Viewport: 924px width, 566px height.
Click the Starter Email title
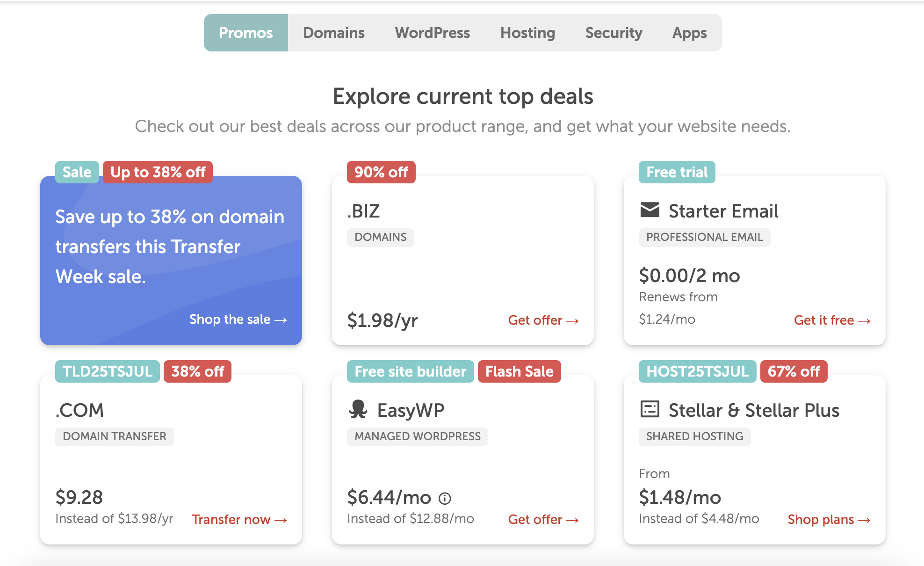pyautogui.click(x=723, y=211)
